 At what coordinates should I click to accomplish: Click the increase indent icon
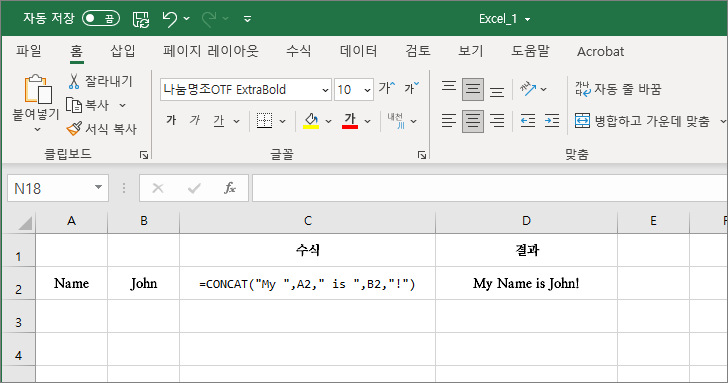552,121
